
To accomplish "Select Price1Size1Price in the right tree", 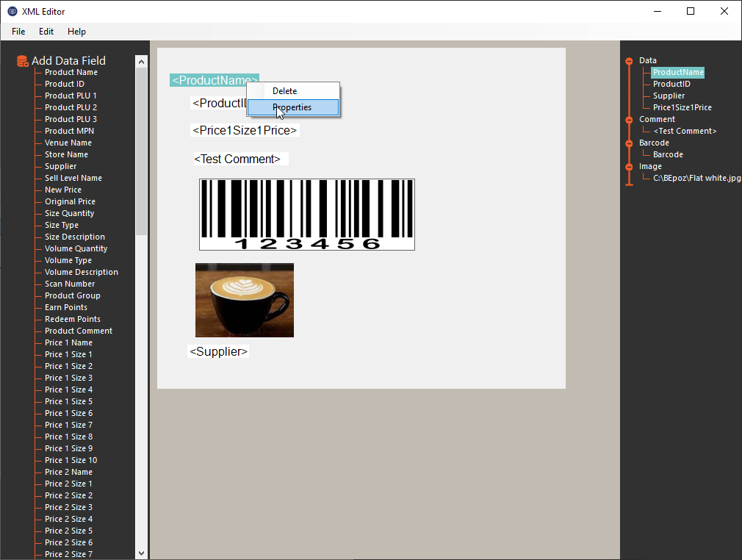I will 682,108.
